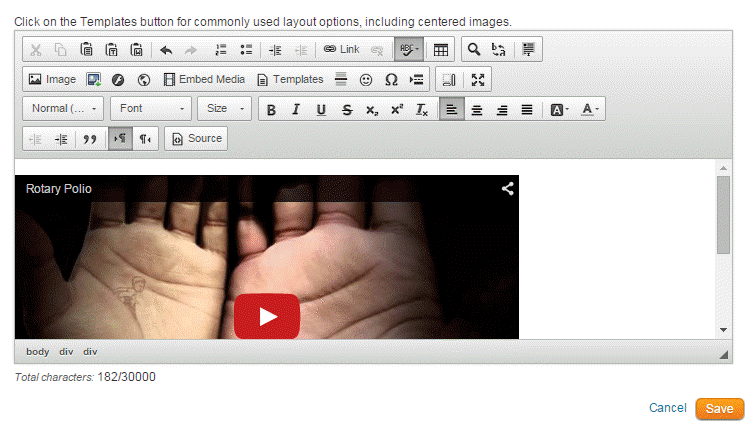Click the orange Save button
Screen dimensions: 751x430
[x=720, y=408]
